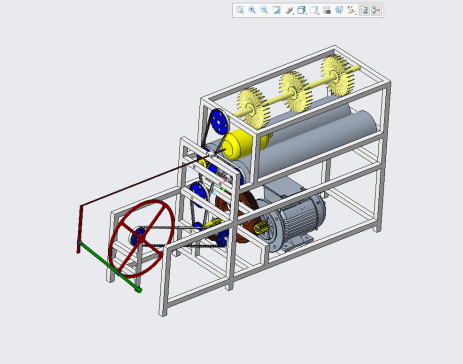The image size is (463, 364).
Task: Select the red handwheel in the model
Action: coord(141,238)
